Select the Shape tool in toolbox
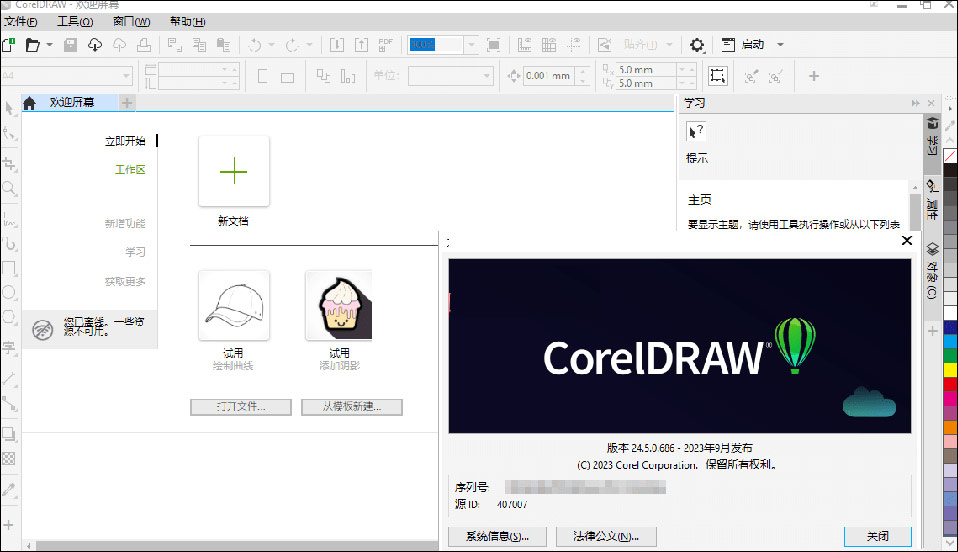The width and height of the screenshot is (958, 552). tap(9, 133)
